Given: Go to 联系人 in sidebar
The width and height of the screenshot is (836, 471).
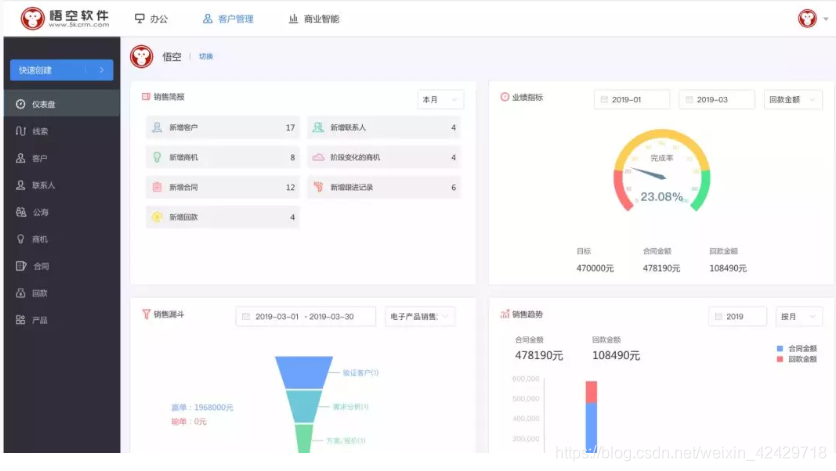Looking at the screenshot, I should tap(62, 185).
